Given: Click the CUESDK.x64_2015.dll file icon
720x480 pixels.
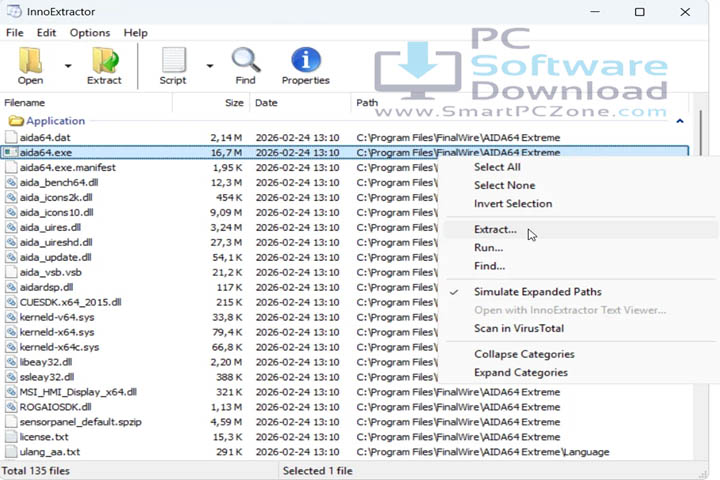Looking at the screenshot, I should coord(11,302).
